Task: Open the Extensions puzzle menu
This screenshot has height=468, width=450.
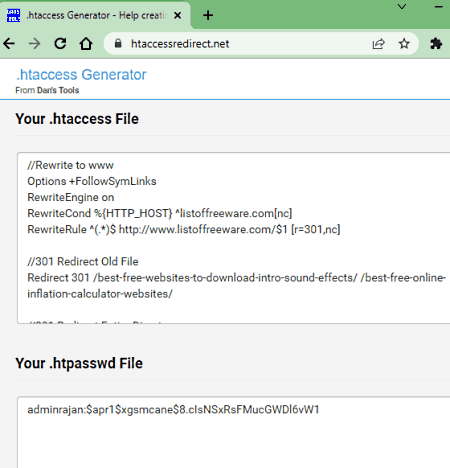Action: (436, 44)
